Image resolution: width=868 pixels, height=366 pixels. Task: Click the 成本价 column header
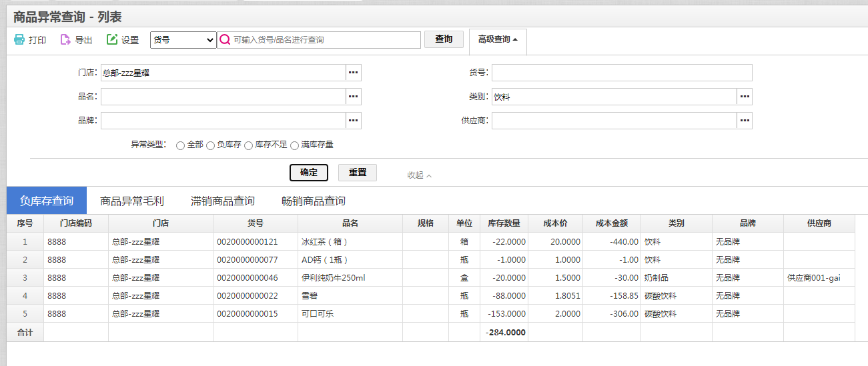pos(555,223)
